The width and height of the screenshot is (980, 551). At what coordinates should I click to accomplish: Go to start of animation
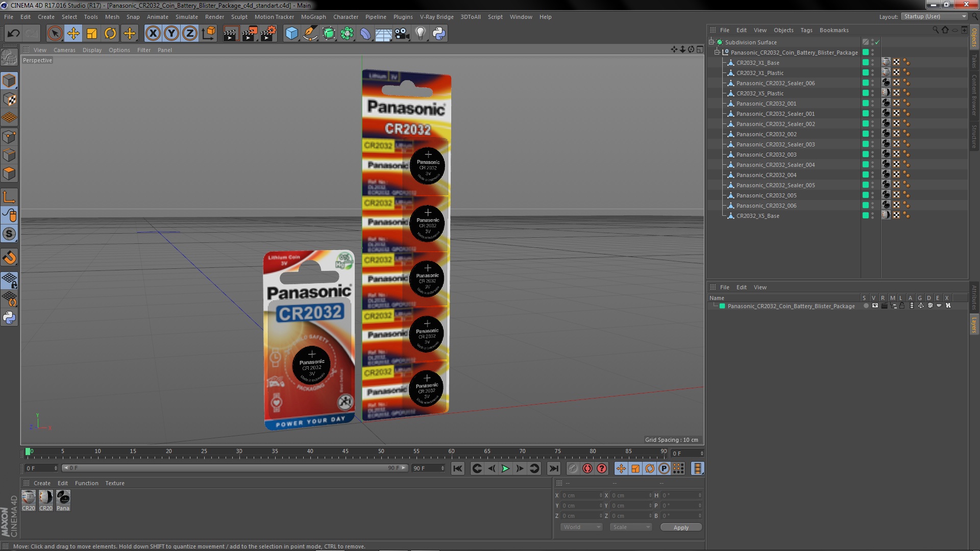point(458,468)
